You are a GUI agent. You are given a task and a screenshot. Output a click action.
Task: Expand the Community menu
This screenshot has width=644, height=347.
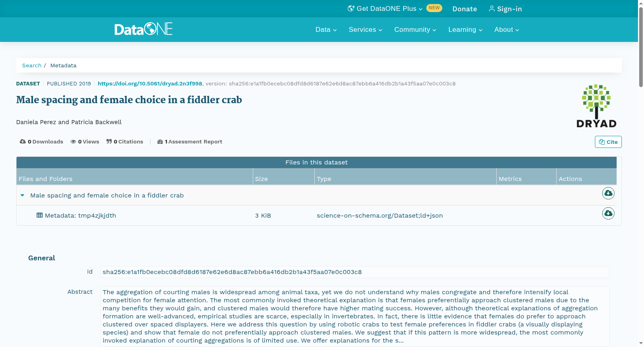(x=415, y=30)
